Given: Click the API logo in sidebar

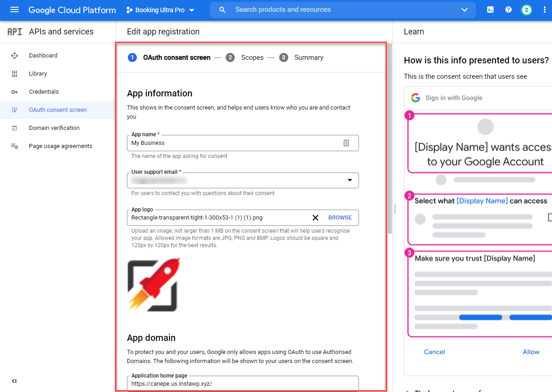Looking at the screenshot, I should 15,32.
